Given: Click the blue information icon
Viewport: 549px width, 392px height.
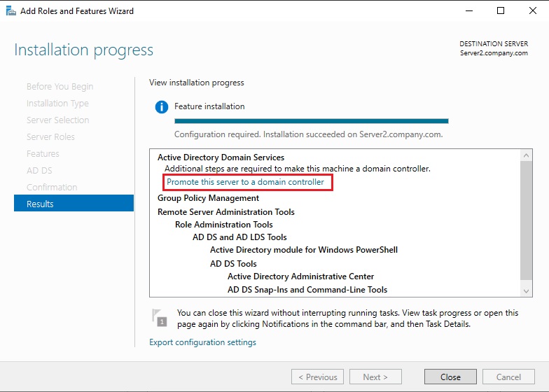Looking at the screenshot, I should click(162, 107).
